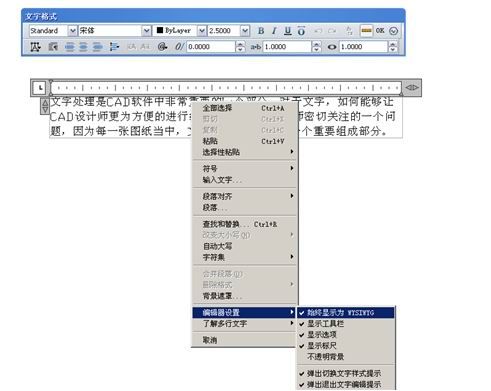
Task: Toggle "显示选项" option
Action: 346,335
